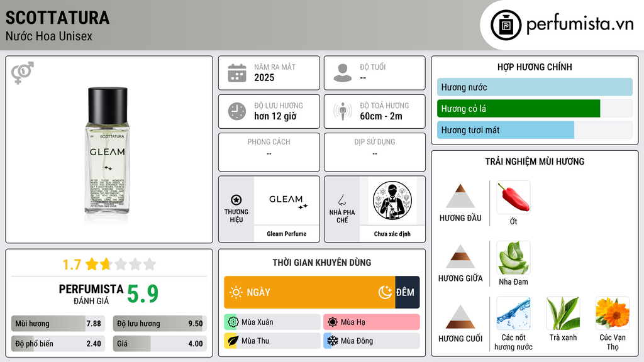Select the Mùa Thu season tile
Screen dimensions: 644x362
[272, 341]
